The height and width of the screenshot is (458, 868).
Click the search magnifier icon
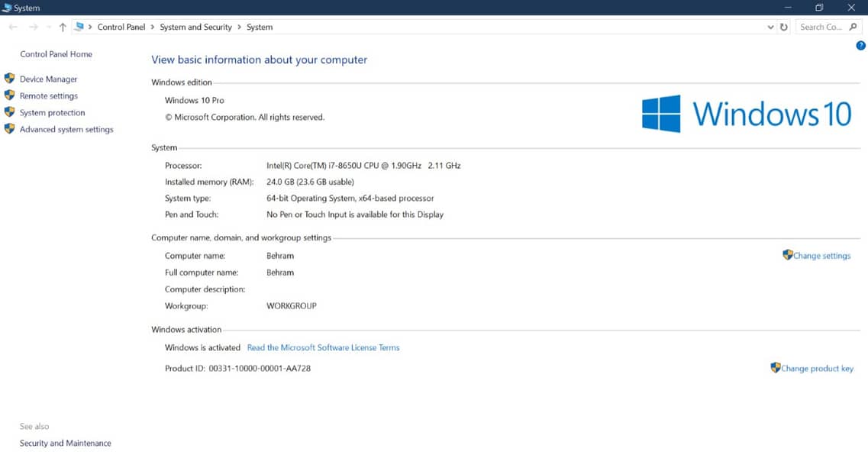pyautogui.click(x=853, y=27)
